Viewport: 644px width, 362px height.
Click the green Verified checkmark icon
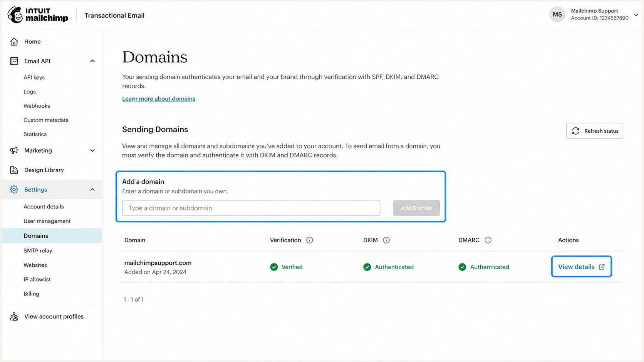coord(274,267)
